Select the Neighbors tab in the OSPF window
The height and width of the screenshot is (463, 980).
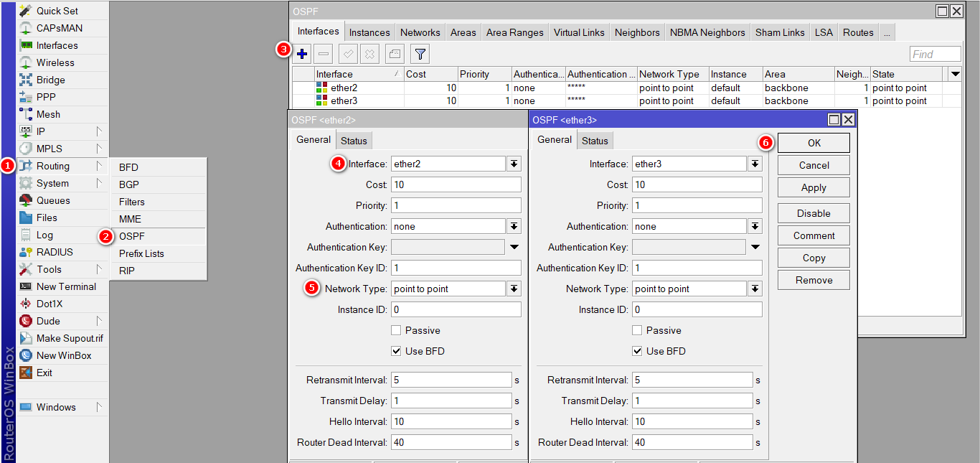tap(637, 32)
